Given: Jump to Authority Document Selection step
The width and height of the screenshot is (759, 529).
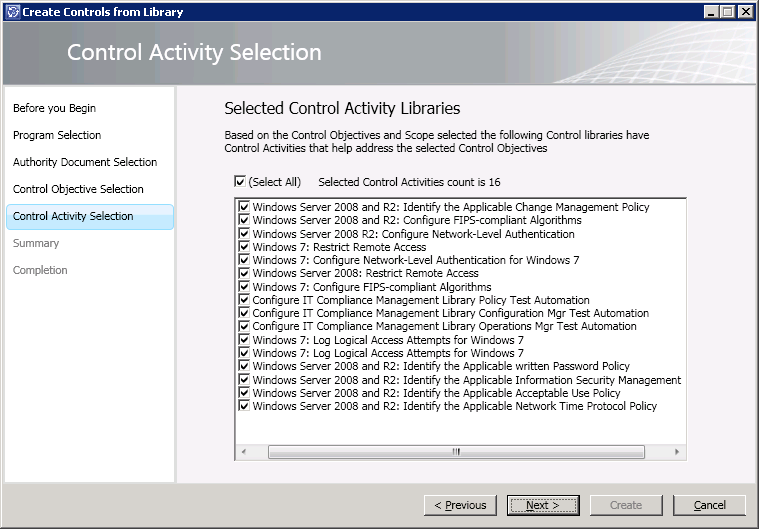Looking at the screenshot, I should [x=85, y=162].
